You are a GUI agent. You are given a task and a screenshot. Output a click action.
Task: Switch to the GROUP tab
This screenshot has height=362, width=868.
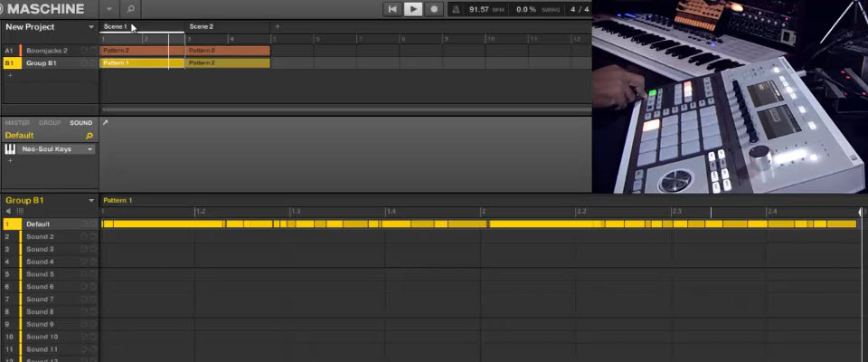click(49, 122)
